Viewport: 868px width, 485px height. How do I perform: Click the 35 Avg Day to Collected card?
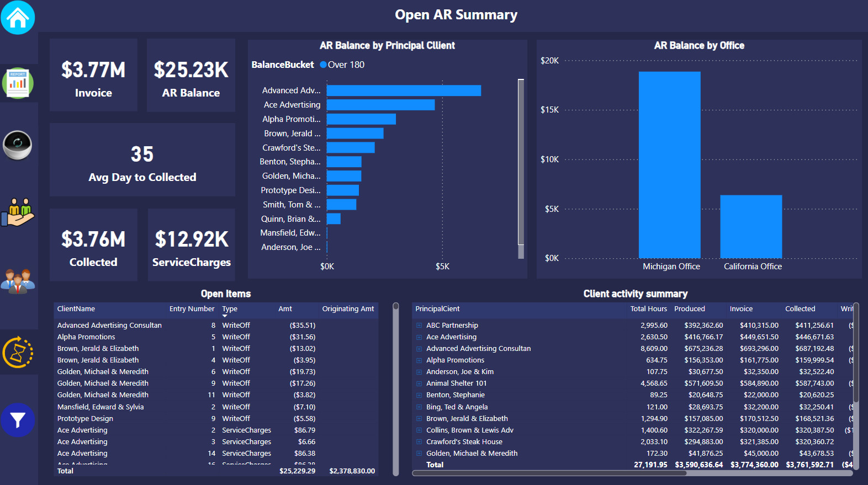(142, 160)
